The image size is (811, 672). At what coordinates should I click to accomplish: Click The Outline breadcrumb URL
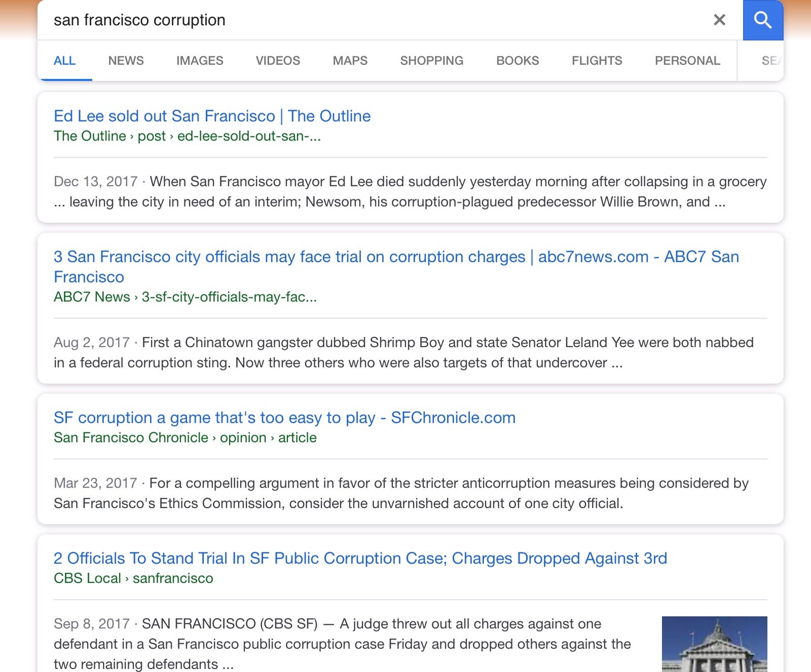click(187, 136)
